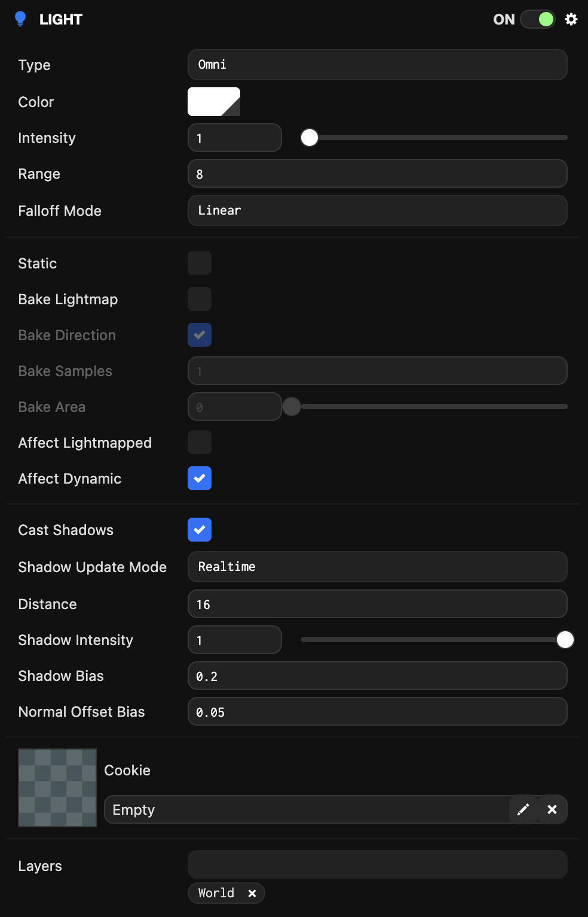Click the pencil icon to edit Cookie asset
This screenshot has height=917, width=588.
tap(523, 809)
